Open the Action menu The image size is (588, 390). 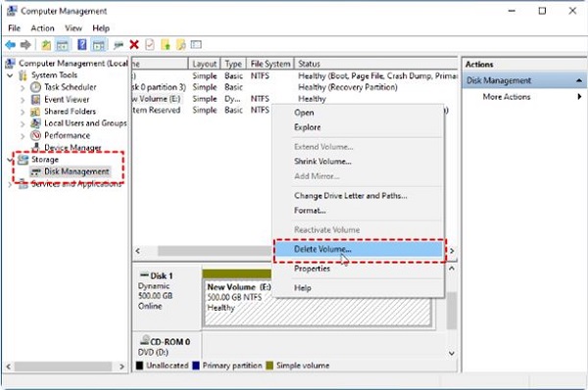(x=42, y=28)
